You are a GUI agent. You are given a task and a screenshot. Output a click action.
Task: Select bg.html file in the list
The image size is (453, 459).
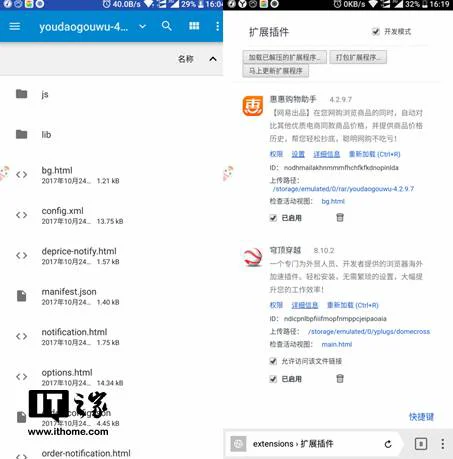click(x=111, y=175)
